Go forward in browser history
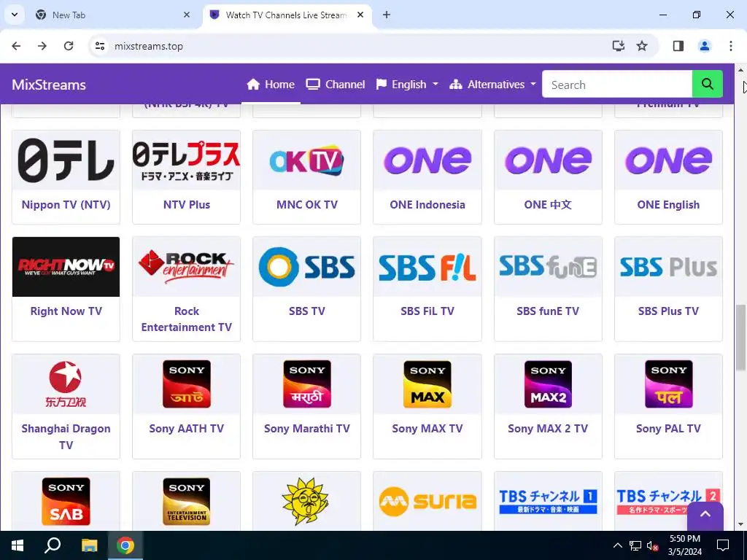Screen dimensions: 747x560 click(x=42, y=46)
